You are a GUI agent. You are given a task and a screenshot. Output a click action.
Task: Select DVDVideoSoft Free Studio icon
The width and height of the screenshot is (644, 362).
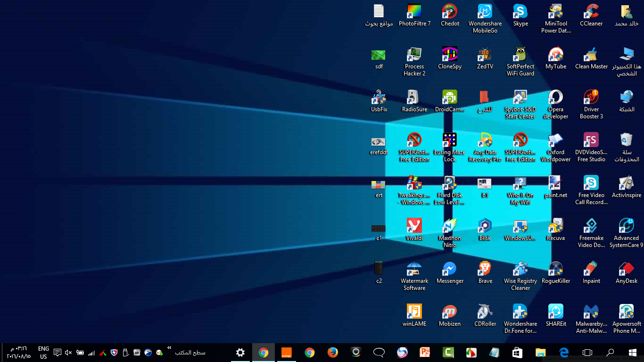tap(591, 148)
